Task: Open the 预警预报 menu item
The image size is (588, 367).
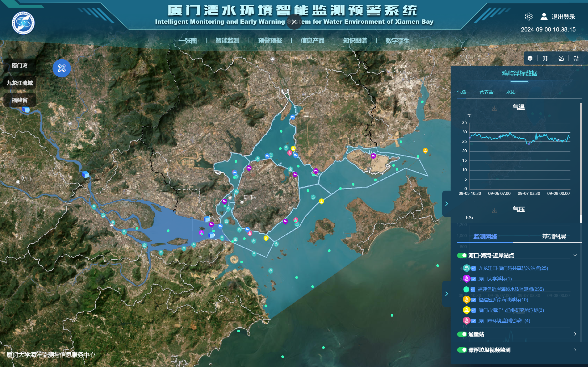Action: point(270,41)
